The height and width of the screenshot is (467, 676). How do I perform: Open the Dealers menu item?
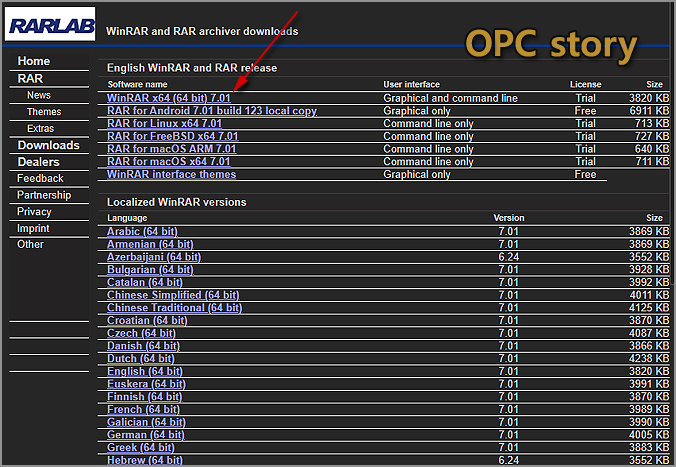tap(38, 162)
